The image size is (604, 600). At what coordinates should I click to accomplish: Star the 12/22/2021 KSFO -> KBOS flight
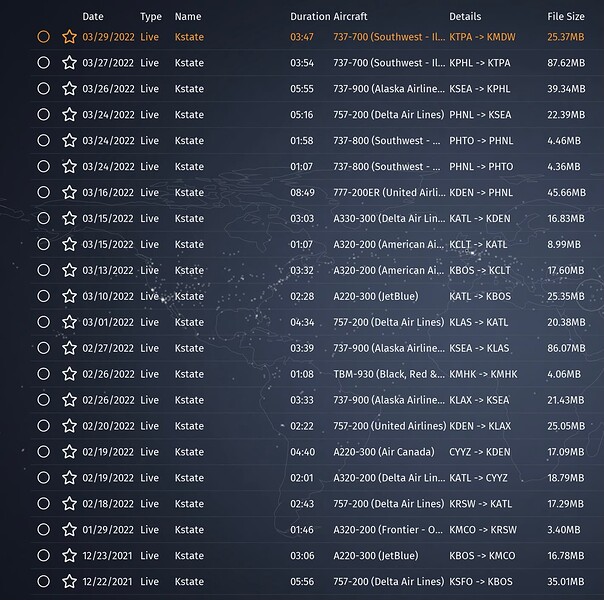pos(69,582)
